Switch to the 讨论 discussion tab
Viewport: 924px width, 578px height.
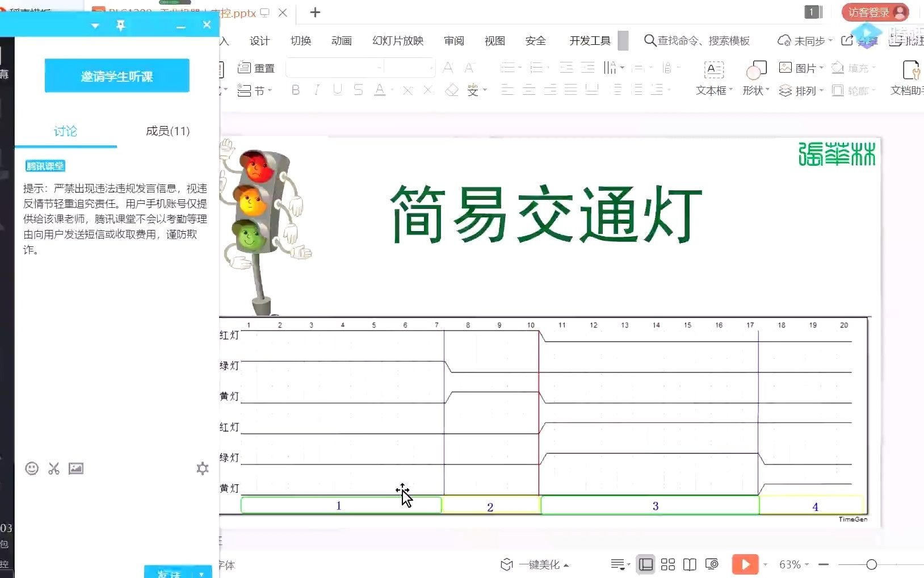click(x=65, y=131)
